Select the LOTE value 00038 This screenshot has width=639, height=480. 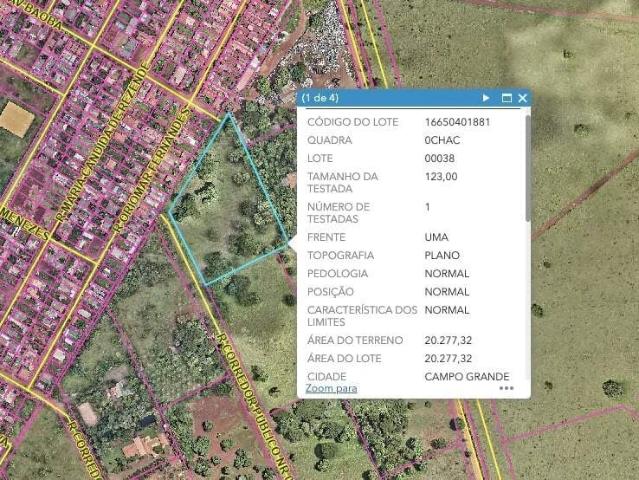point(439,158)
